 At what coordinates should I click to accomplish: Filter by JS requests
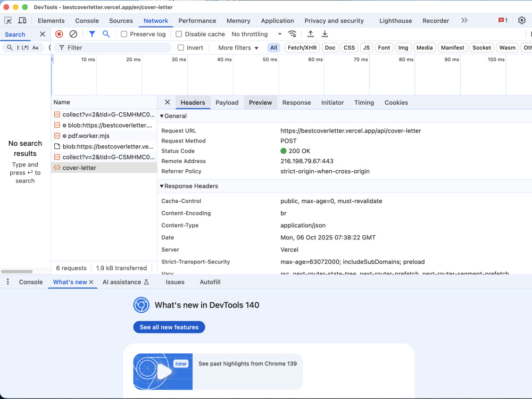(x=367, y=47)
